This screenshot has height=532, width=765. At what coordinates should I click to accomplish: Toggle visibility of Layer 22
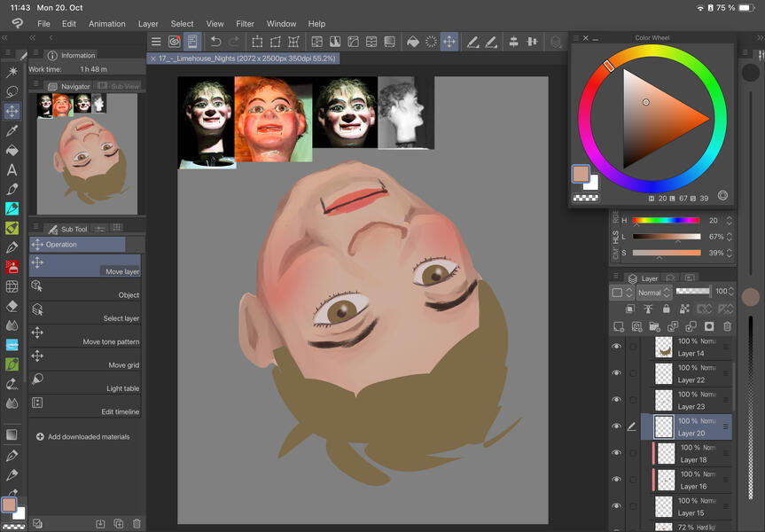click(x=616, y=373)
